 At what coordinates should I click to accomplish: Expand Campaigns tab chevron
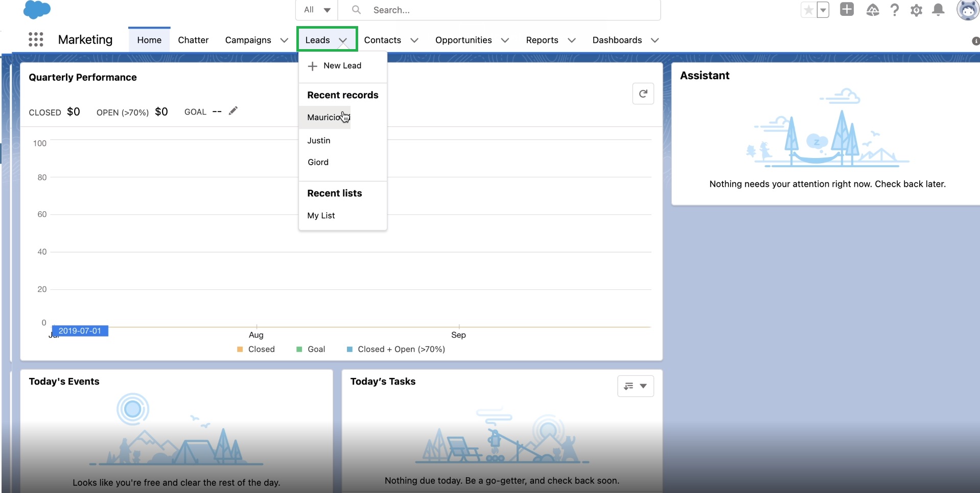(284, 40)
